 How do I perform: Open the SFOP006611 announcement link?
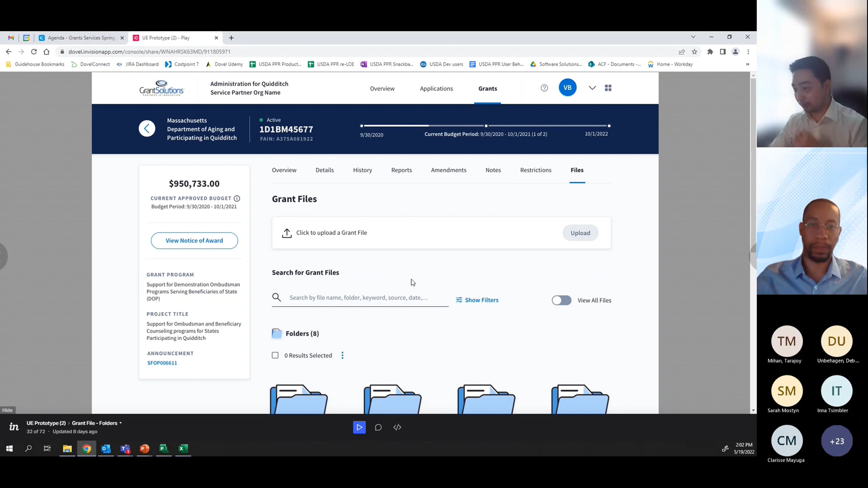click(162, 363)
